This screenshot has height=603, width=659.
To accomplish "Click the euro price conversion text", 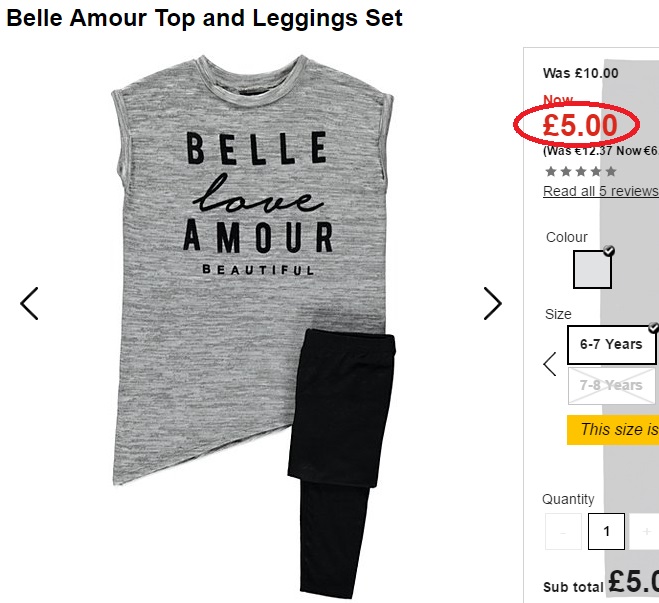I will click(601, 150).
